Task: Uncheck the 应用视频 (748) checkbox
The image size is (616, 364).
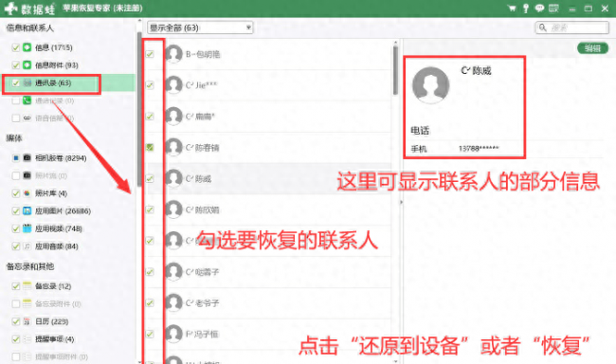Action: coord(16,228)
